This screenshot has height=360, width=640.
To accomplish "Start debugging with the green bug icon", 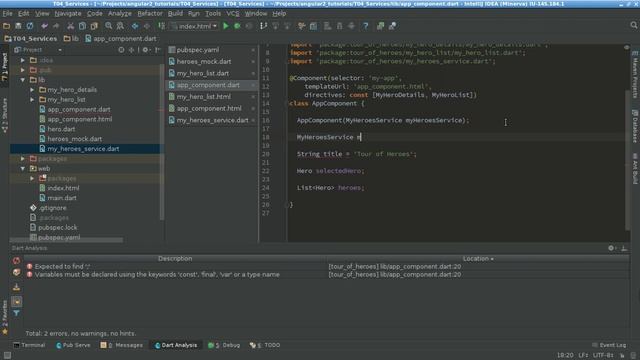I will pyautogui.click(x=237, y=26).
